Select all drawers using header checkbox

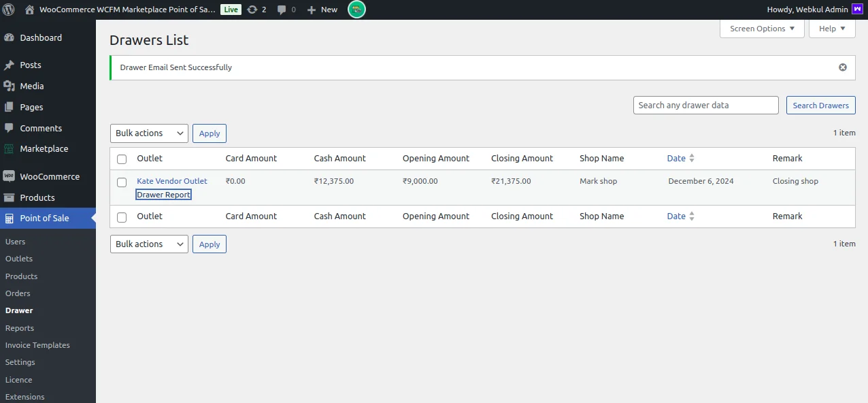122,159
